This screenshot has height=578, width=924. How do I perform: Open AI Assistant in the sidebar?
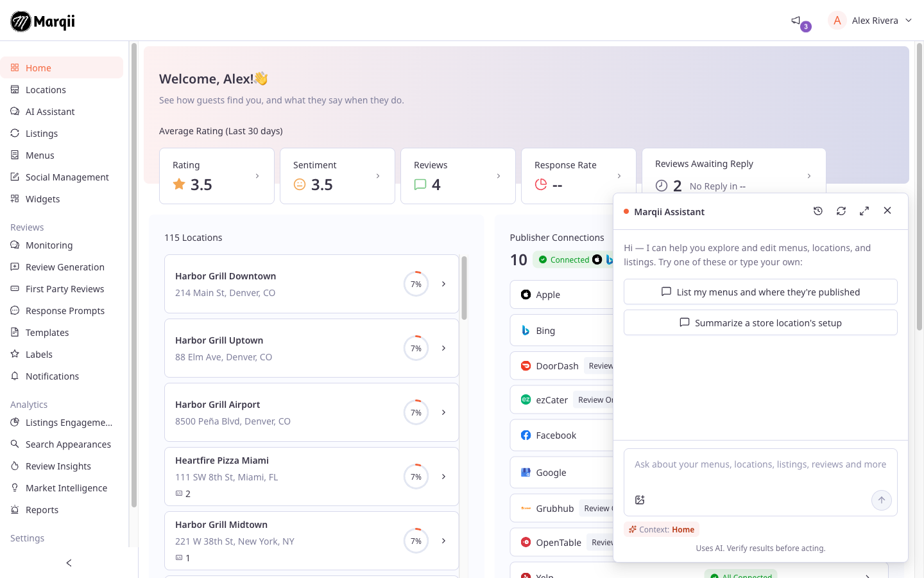pyautogui.click(x=62, y=112)
